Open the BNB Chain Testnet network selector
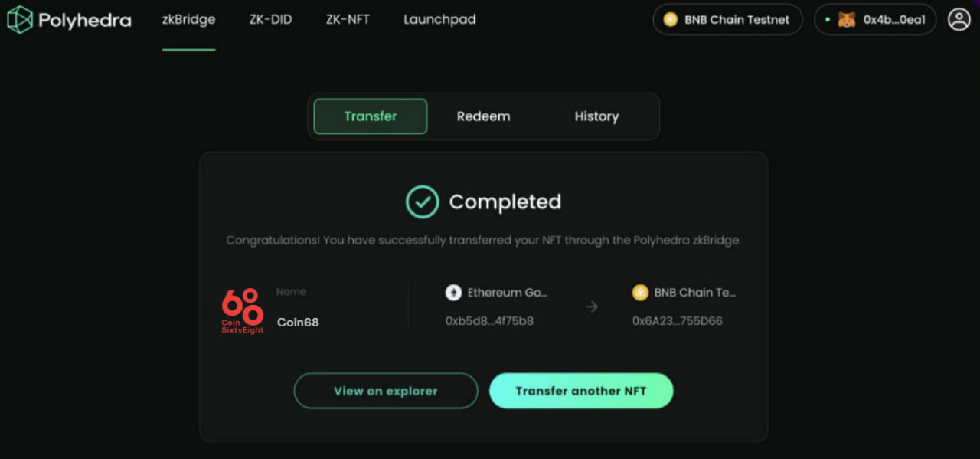This screenshot has width=980, height=459. 727,20
